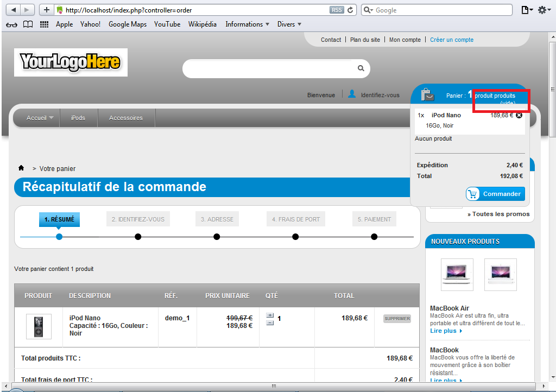This screenshot has width=556, height=392.
Task: Open the iPods navigation tab
Action: (x=78, y=118)
